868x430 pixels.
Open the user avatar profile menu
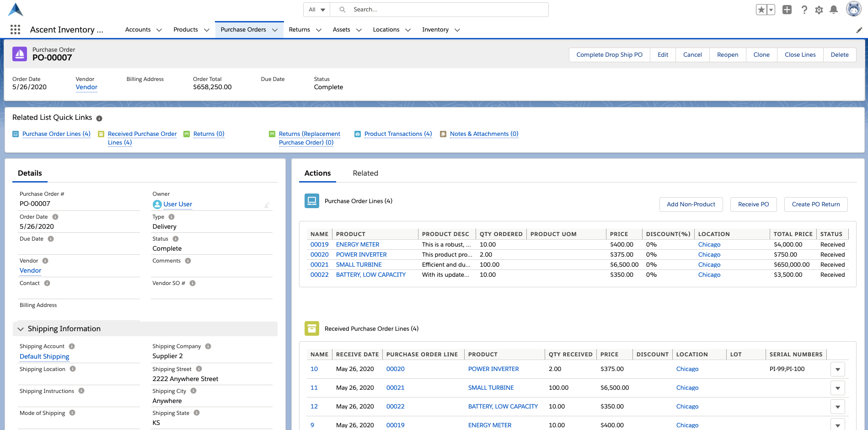pyautogui.click(x=853, y=9)
